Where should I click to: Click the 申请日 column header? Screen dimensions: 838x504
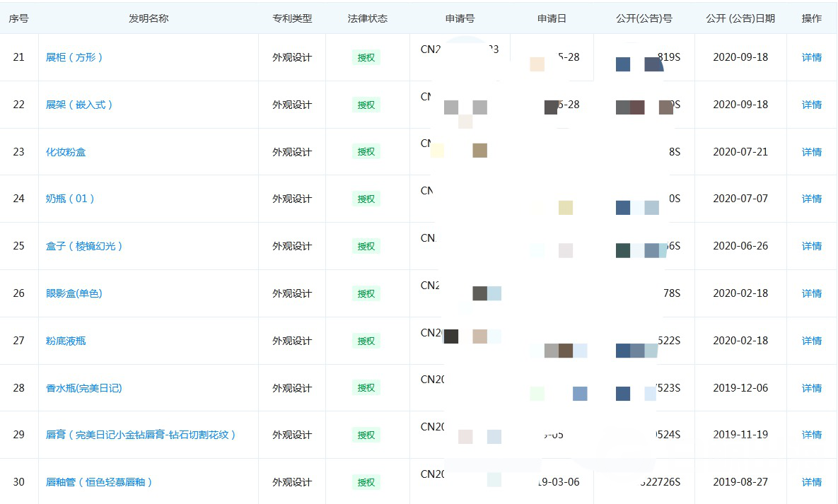[552, 18]
